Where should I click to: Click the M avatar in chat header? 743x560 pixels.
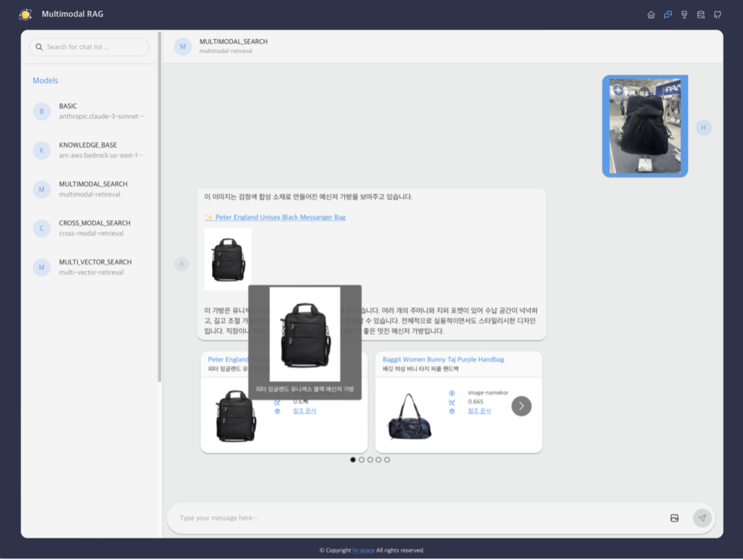[183, 46]
